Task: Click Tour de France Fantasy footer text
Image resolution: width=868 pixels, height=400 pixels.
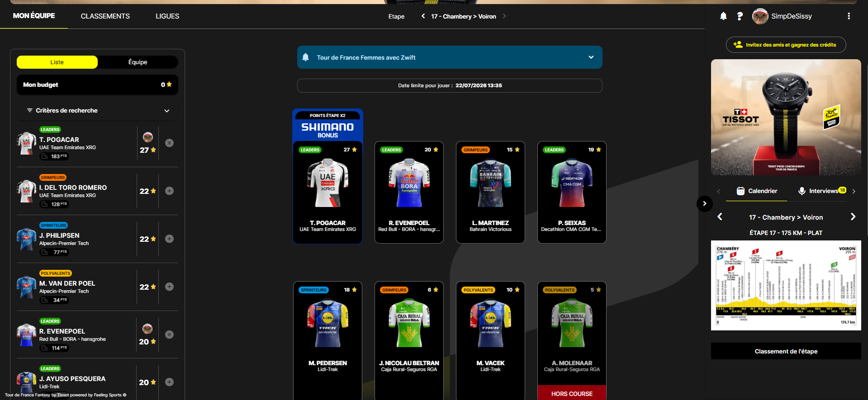Action: coord(66,395)
